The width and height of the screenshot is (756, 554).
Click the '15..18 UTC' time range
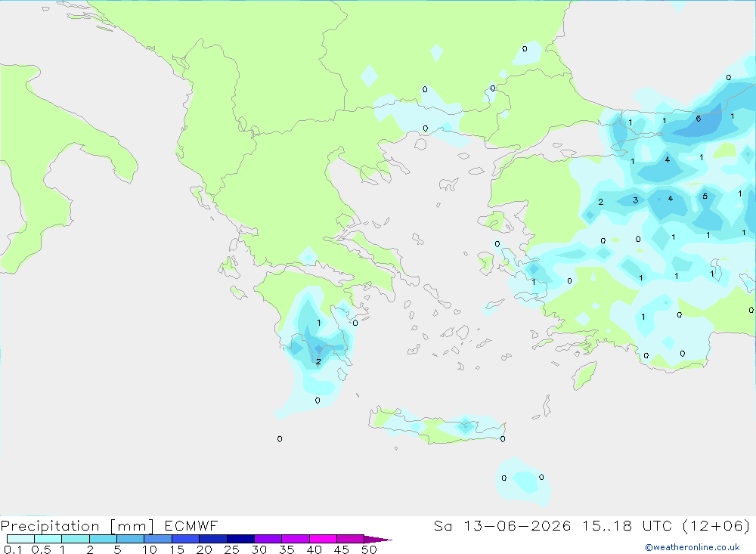[x=627, y=525]
